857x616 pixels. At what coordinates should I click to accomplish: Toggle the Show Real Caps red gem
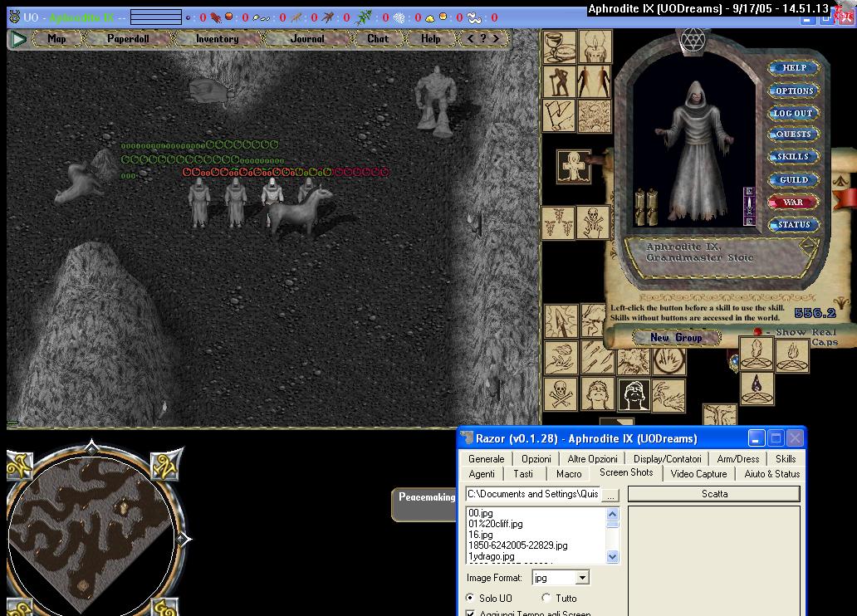click(757, 332)
